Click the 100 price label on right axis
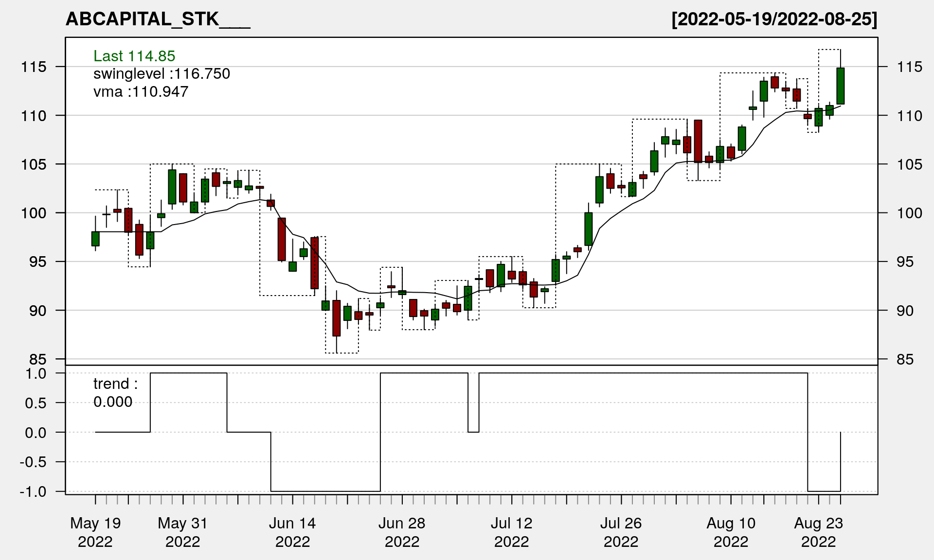This screenshot has height=560, width=934. [x=909, y=213]
